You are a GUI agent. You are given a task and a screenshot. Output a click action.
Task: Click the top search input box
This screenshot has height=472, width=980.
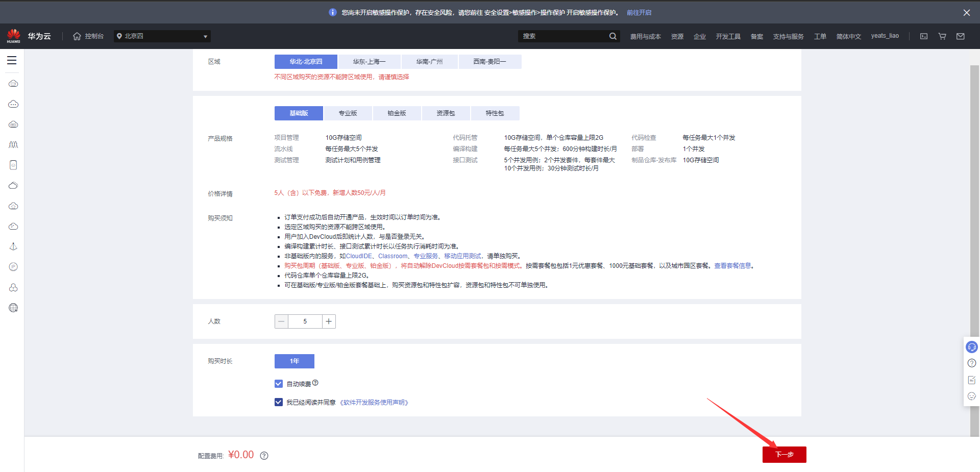point(563,36)
